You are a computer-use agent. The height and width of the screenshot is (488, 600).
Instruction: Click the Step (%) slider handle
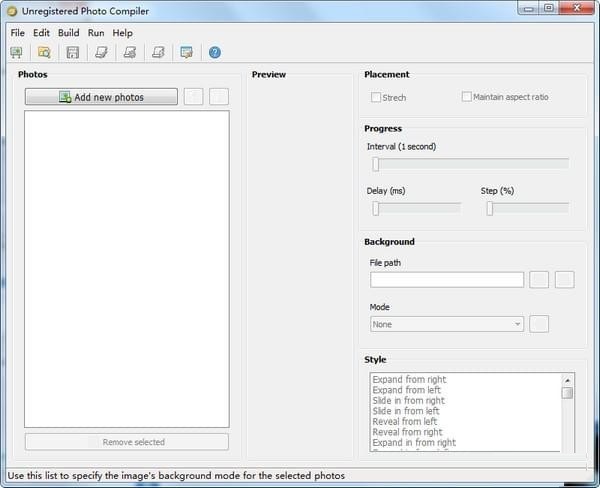point(490,209)
